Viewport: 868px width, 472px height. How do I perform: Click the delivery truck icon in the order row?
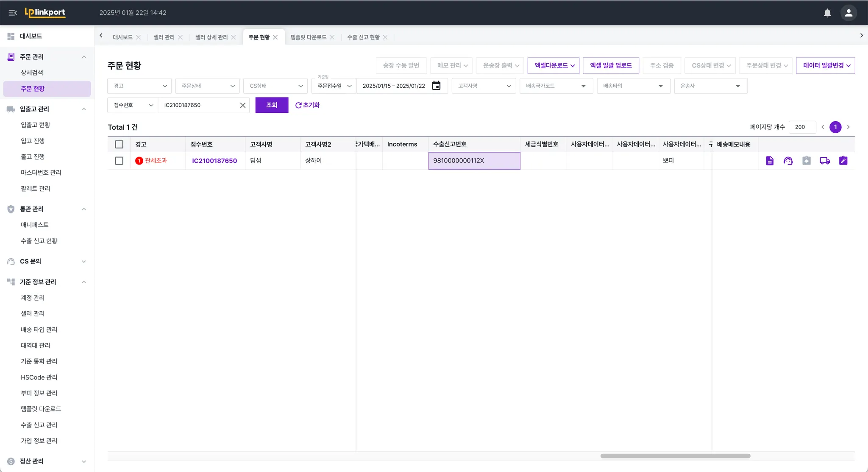(824, 161)
